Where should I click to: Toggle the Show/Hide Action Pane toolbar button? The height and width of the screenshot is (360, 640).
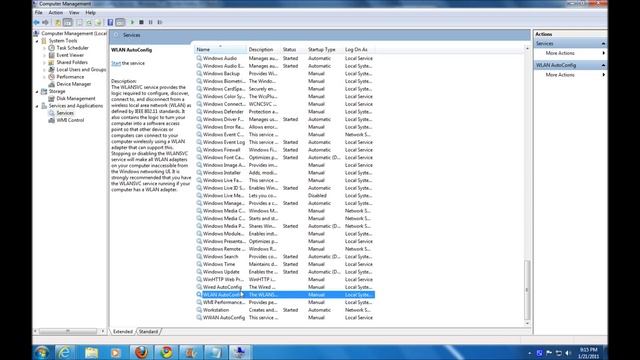pos(120,22)
